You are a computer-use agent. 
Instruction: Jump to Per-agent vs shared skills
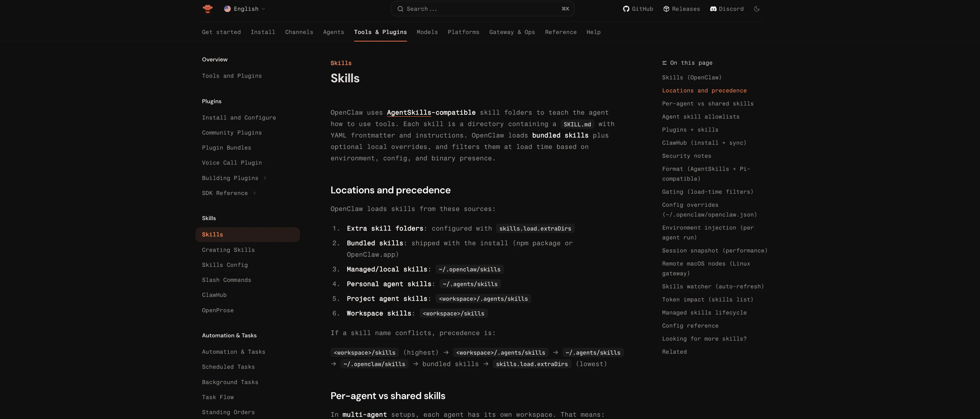708,104
